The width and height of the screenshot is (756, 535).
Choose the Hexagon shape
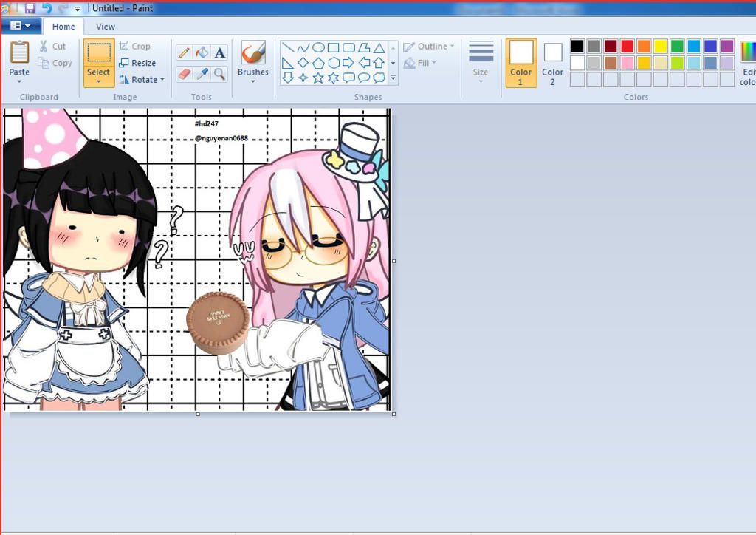334,63
